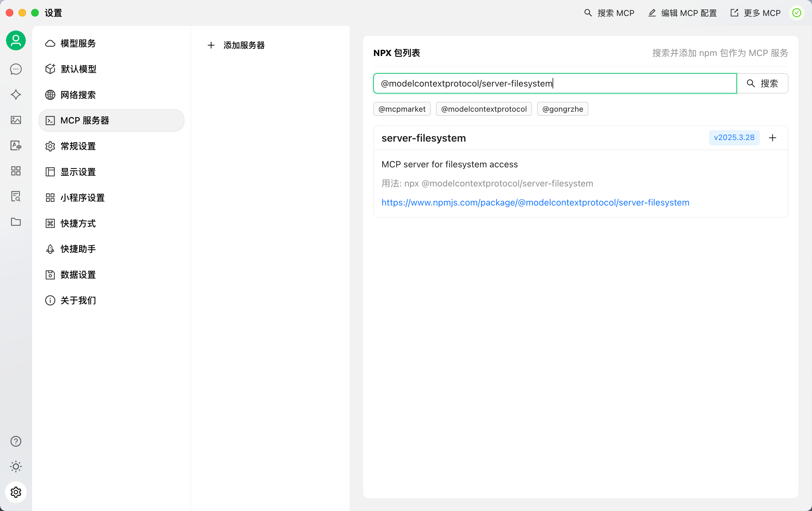Click the command key icon beside 快捷方式
This screenshot has height=511, width=812.
[x=50, y=223]
